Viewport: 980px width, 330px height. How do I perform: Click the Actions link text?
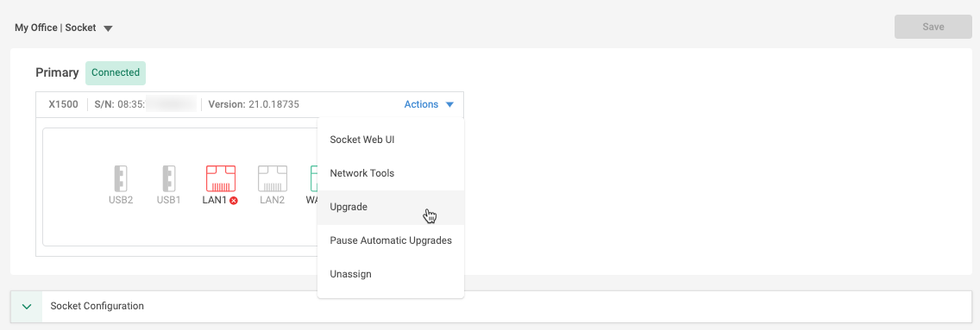pos(421,105)
